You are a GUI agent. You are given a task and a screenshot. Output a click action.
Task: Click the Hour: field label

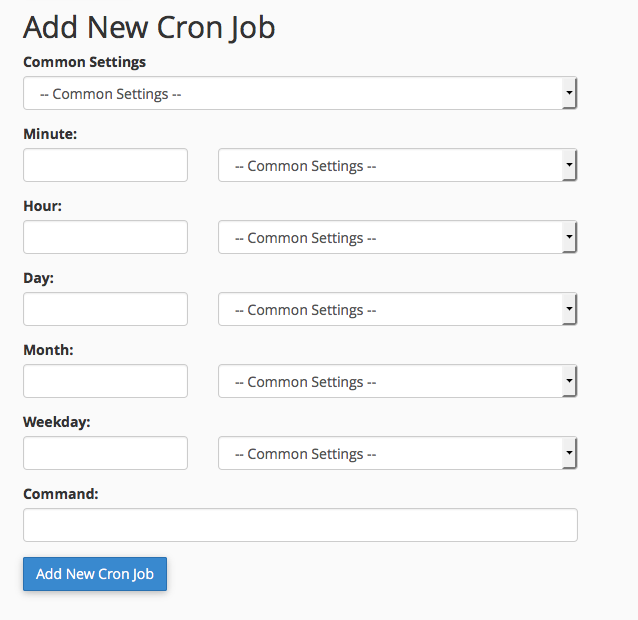(42, 206)
